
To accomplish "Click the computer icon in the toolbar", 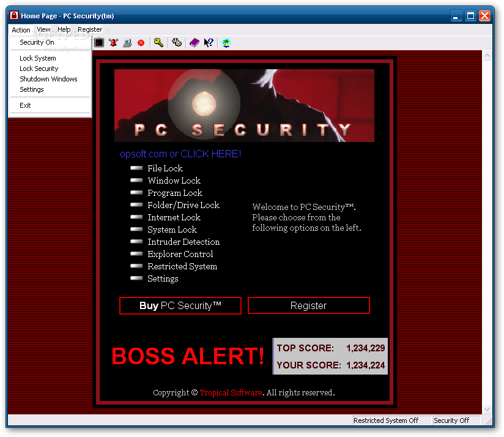I will pos(127,42).
